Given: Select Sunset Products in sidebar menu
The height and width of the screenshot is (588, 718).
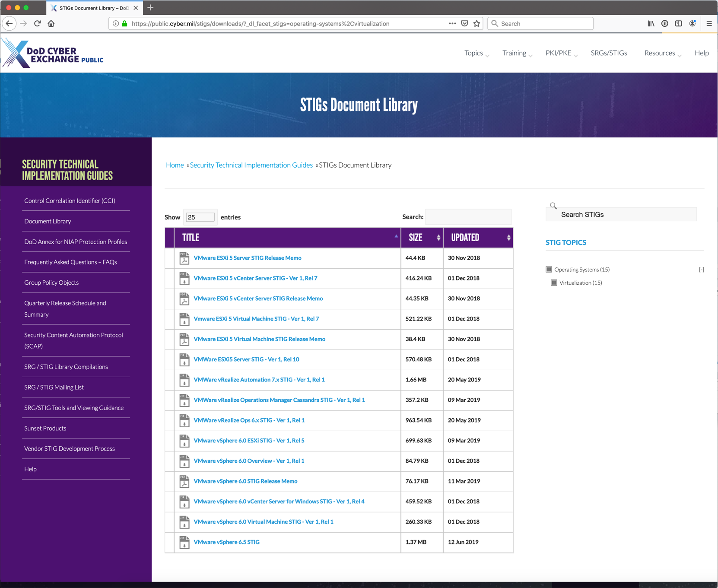Looking at the screenshot, I should coord(45,428).
